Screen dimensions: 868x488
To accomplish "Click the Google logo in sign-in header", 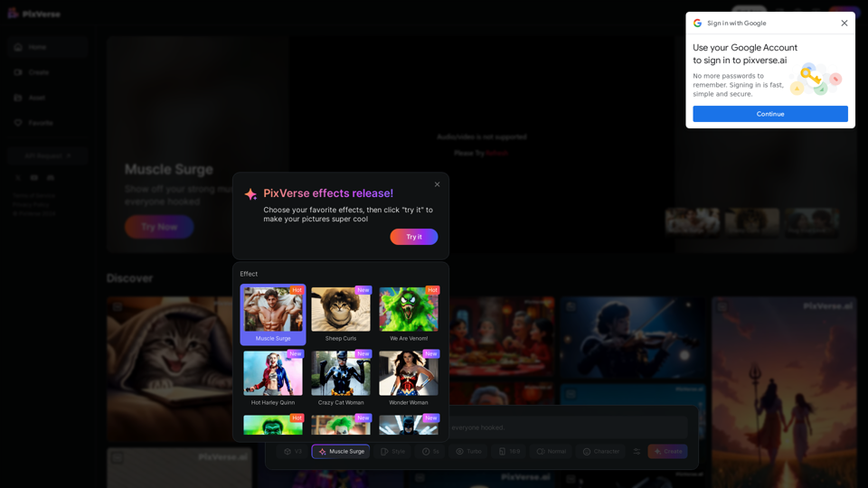I will 697,23.
